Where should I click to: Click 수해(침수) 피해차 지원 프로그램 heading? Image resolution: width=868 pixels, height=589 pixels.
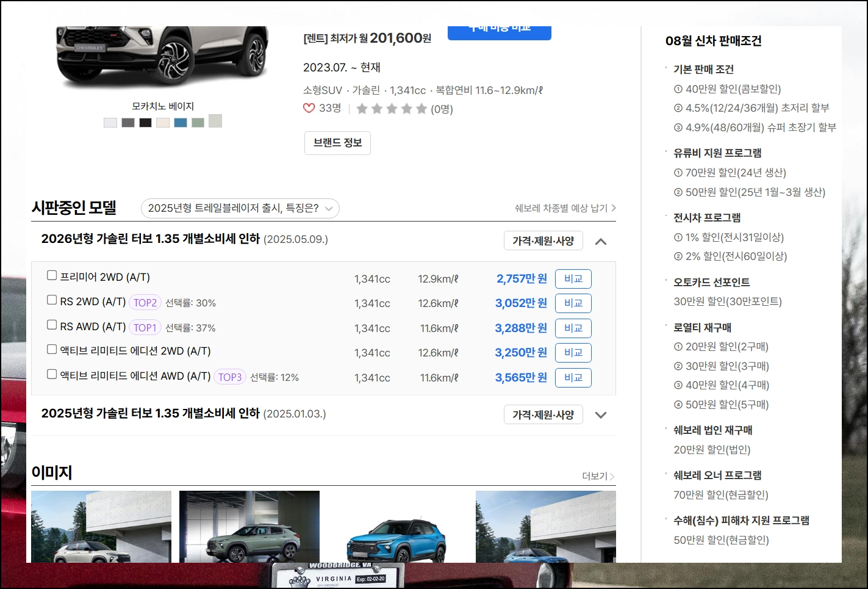coord(741,521)
